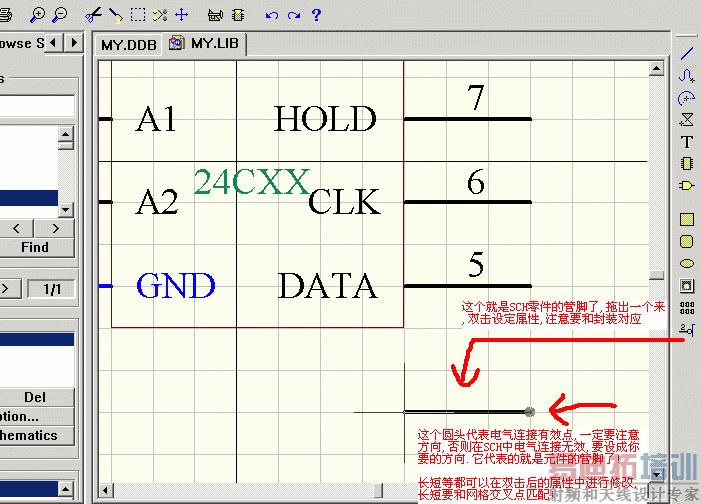Click the Array Paste icon
702x504 pixels.
687,308
